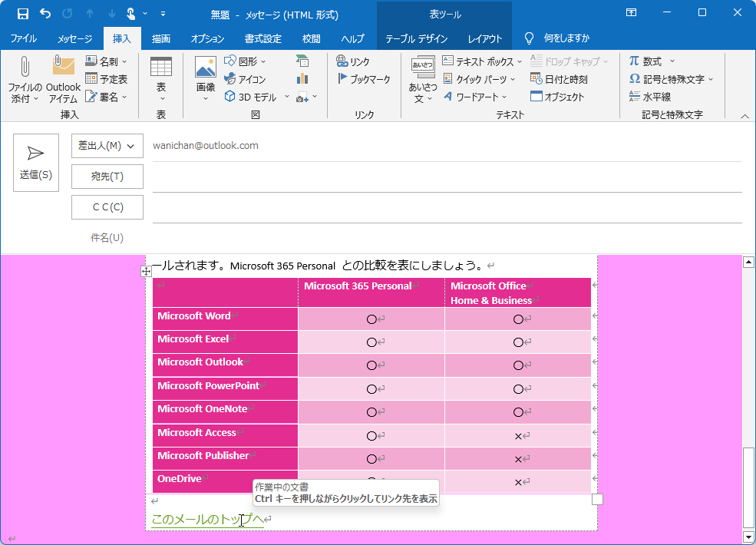Click the scrollbar down arrow
This screenshot has height=545, width=756.
(x=748, y=537)
